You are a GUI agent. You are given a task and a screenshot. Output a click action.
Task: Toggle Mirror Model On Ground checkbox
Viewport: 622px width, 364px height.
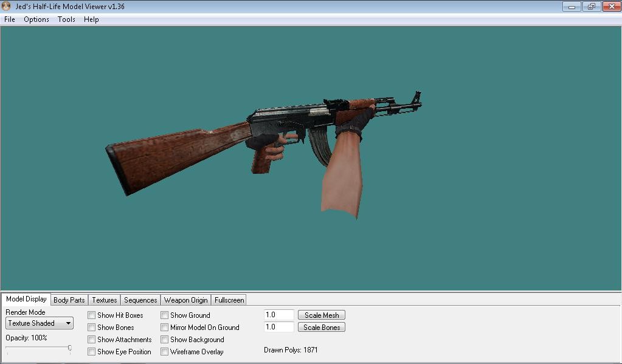click(165, 328)
